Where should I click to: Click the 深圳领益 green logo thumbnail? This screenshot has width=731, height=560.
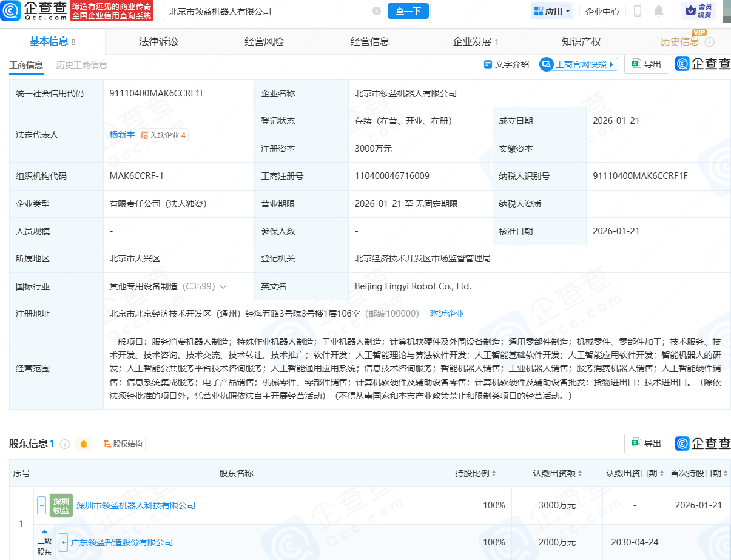coord(61,505)
